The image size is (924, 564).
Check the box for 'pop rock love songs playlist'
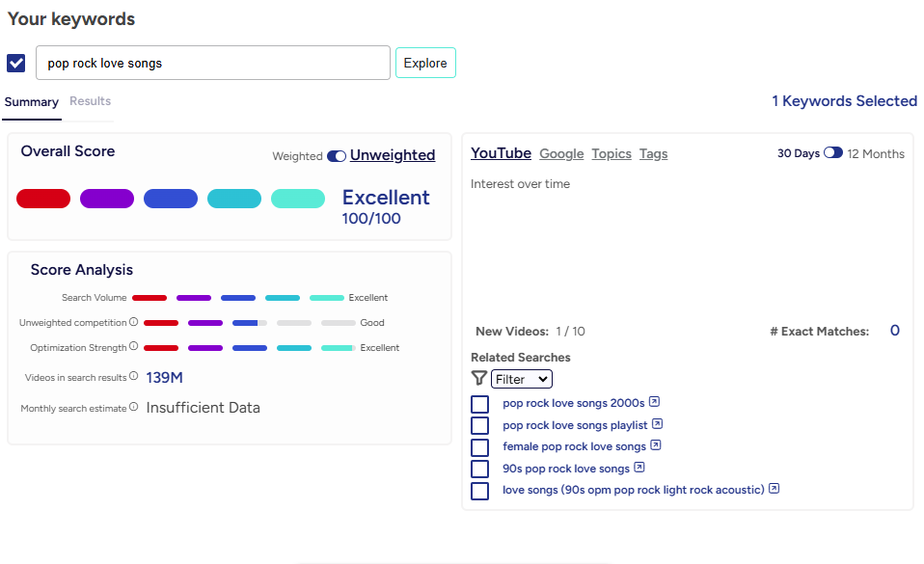[480, 425]
